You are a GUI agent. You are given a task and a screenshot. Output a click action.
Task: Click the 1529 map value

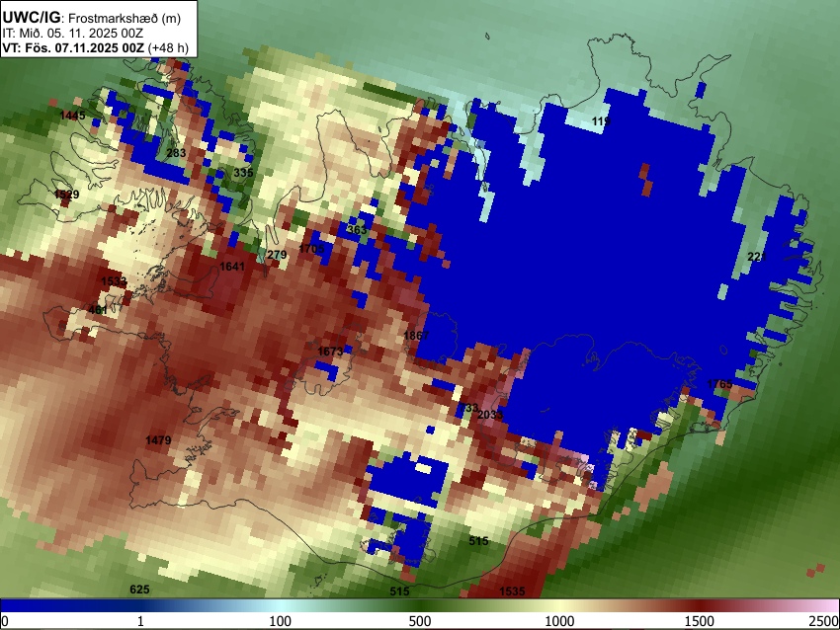[x=66, y=195]
